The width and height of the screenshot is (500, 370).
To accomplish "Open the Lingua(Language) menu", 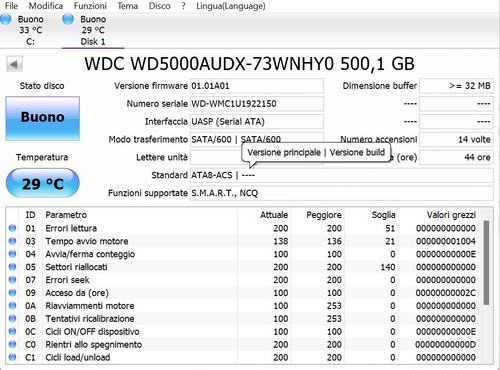I will (231, 6).
